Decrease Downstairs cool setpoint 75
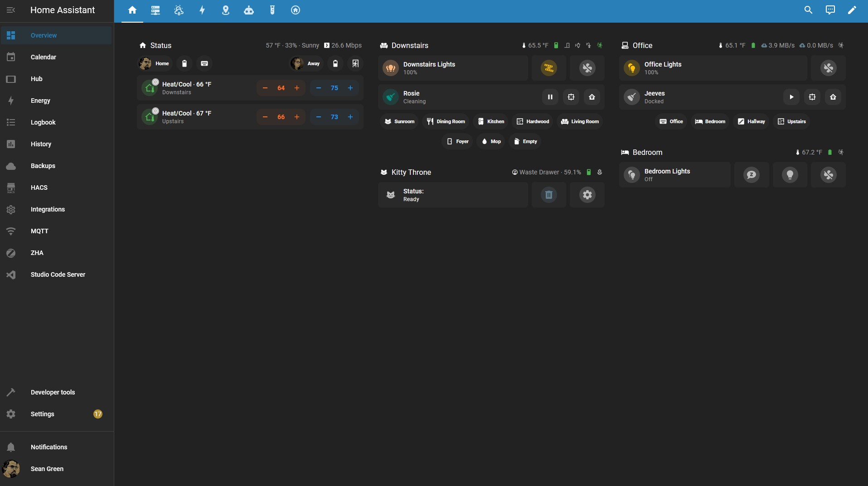 pyautogui.click(x=319, y=88)
